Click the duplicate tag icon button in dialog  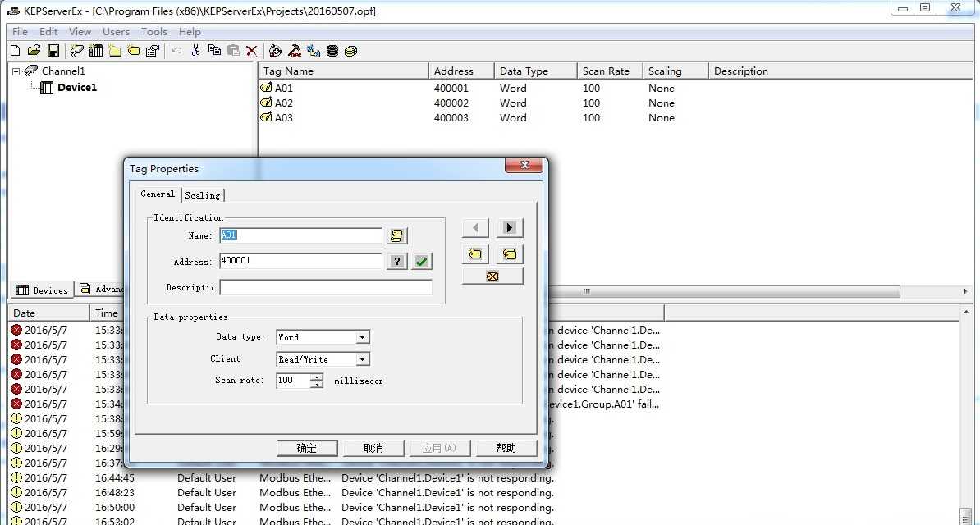(x=510, y=253)
